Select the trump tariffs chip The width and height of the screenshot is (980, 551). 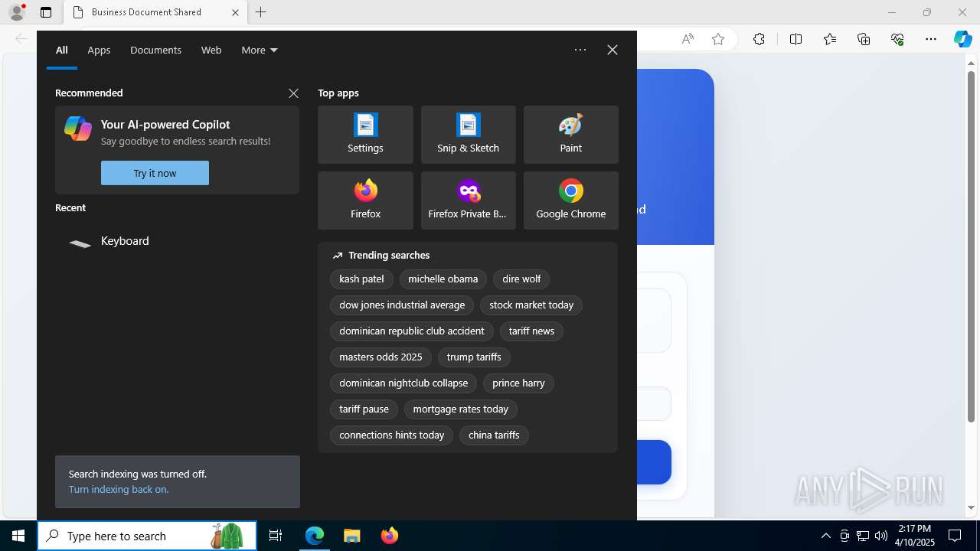click(x=474, y=357)
